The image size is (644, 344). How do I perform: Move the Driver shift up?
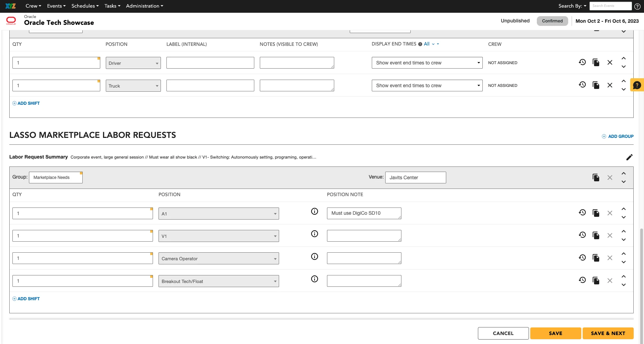(x=624, y=58)
